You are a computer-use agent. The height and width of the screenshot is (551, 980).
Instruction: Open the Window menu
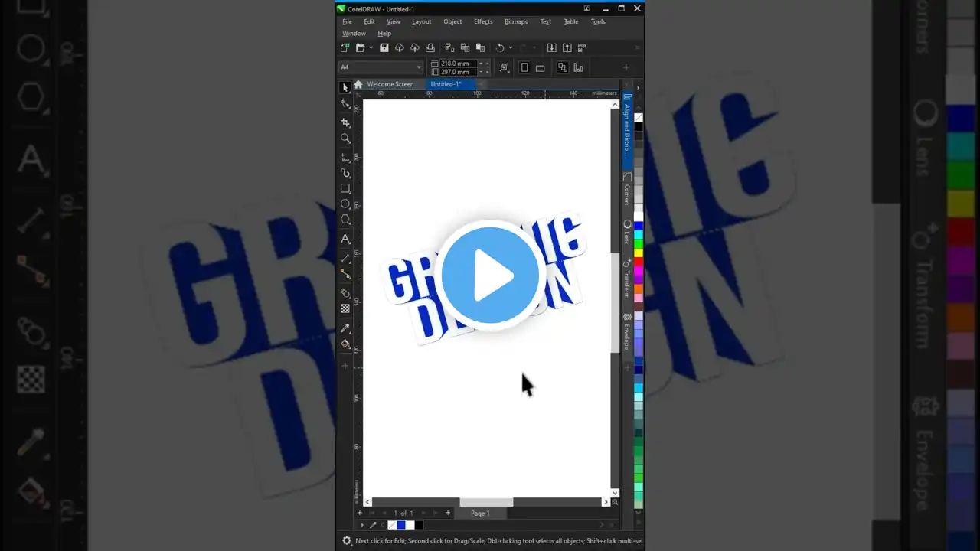pos(354,33)
